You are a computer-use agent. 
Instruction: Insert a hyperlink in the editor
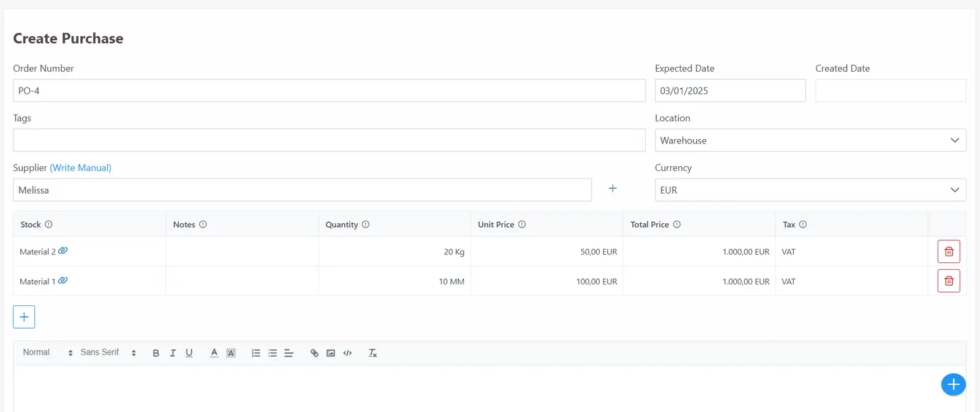tap(314, 353)
